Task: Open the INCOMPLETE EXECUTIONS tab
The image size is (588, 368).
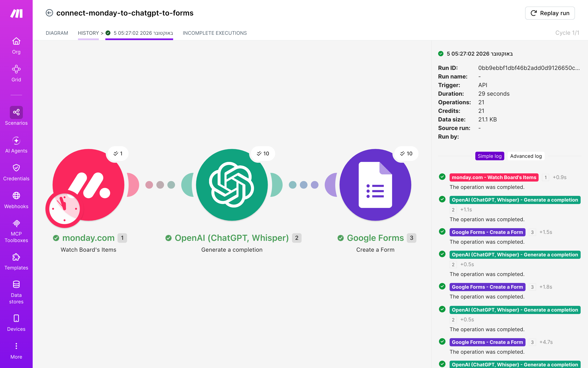Action: pyautogui.click(x=215, y=33)
